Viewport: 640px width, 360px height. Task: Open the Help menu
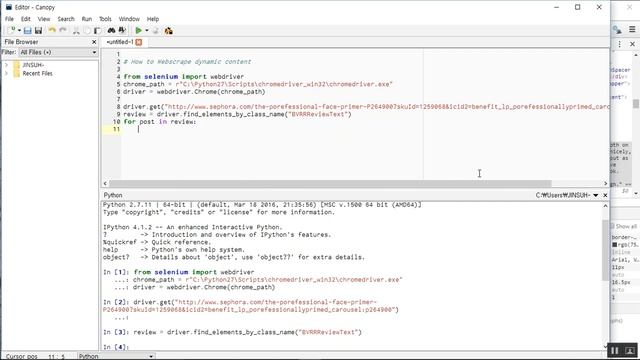153,19
